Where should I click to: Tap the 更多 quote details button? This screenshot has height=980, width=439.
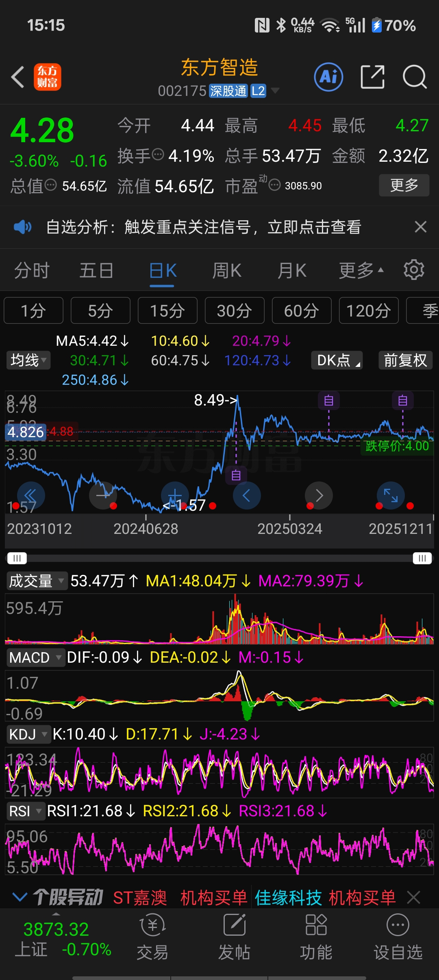point(404,185)
